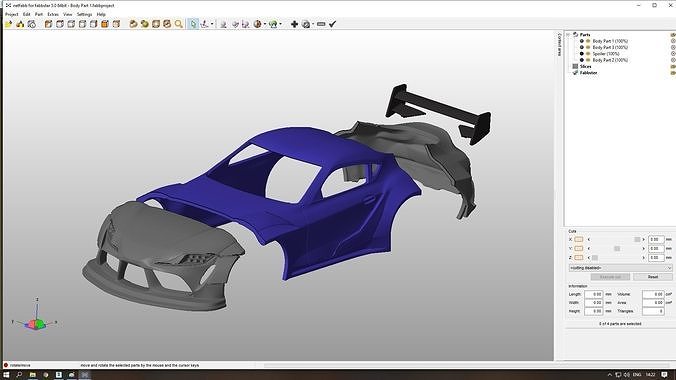Click the green globe toolbar icon
The image size is (676, 380).
[273, 24]
